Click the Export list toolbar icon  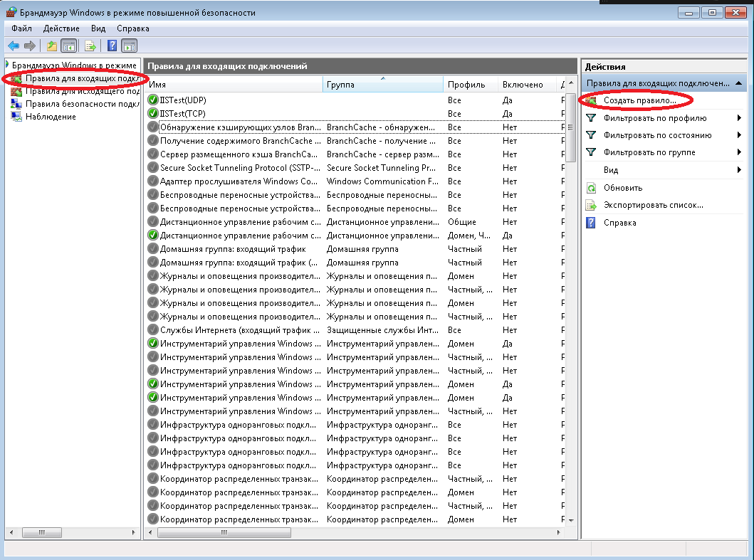tap(90, 46)
